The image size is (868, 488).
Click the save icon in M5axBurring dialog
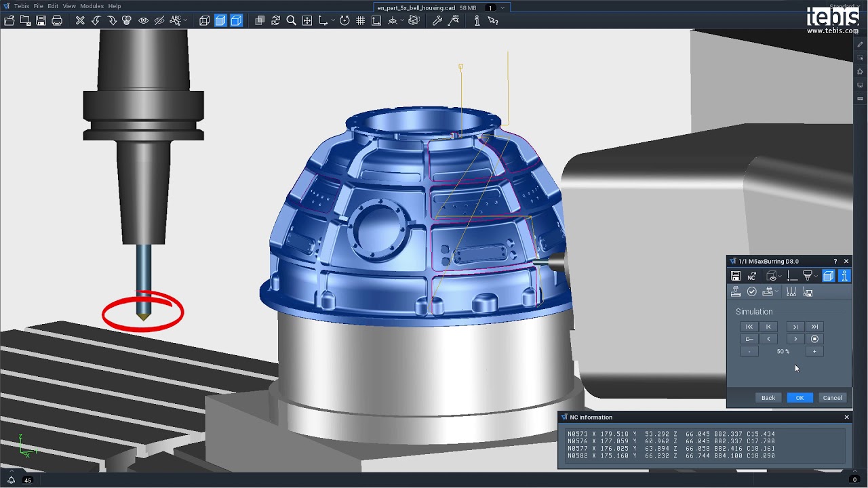(736, 276)
